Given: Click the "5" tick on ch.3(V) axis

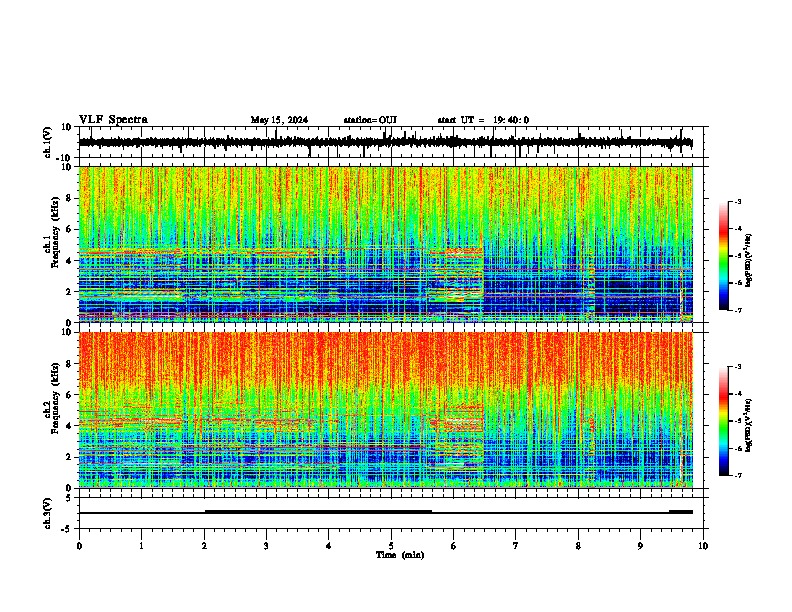Looking at the screenshot, I should [x=69, y=498].
